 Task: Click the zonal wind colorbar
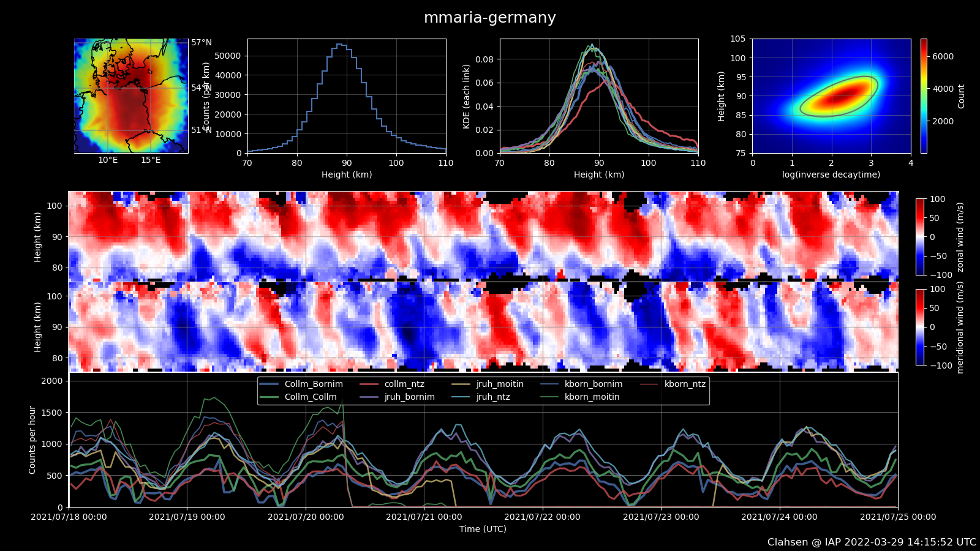(x=920, y=237)
